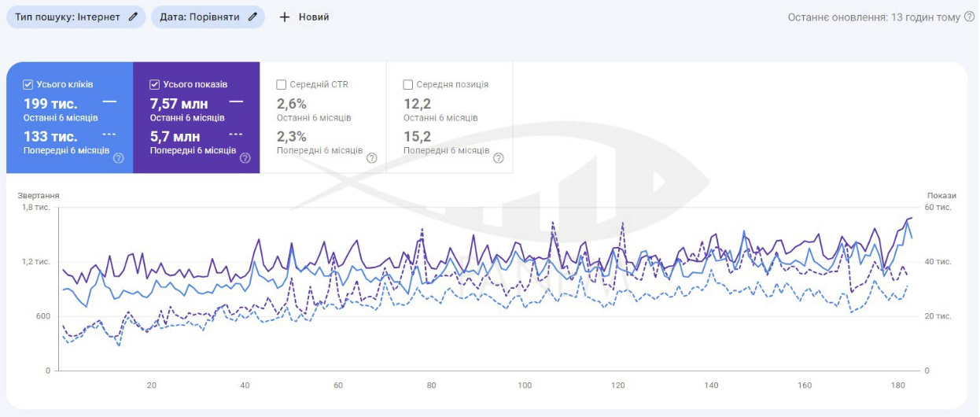Viewport: 980px width, 417px height.
Task: Enable the Середній CTR checkbox
Action: tap(282, 84)
